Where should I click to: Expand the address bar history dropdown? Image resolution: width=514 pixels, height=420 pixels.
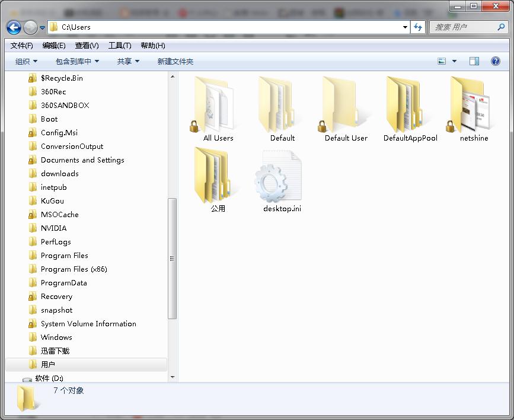click(x=405, y=27)
